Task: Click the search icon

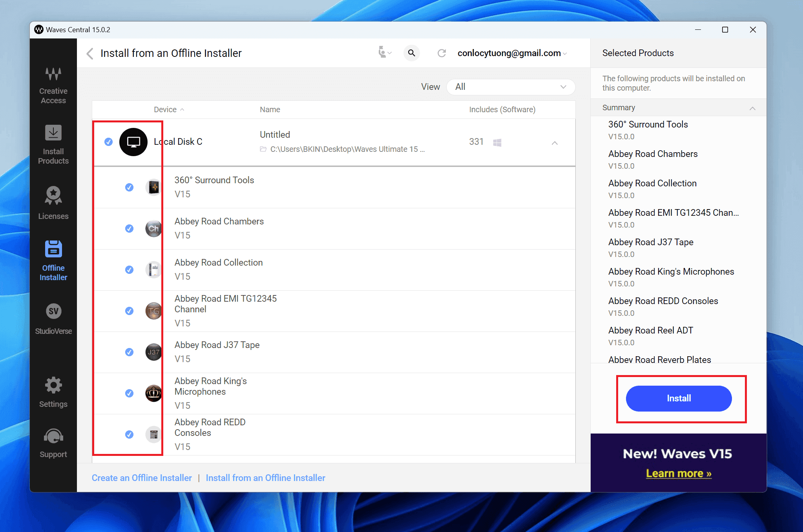Action: [411, 53]
